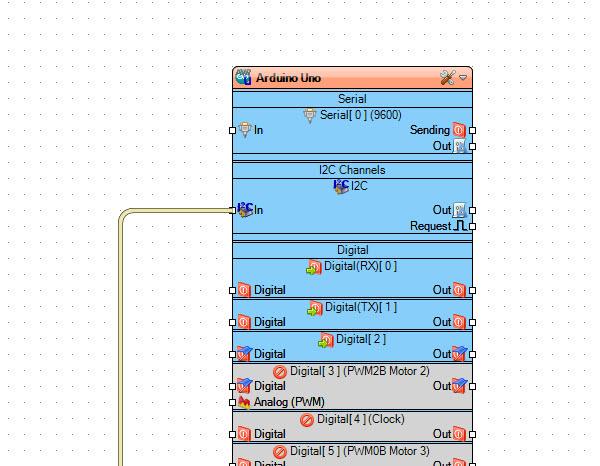This screenshot has width=600, height=466.
Task: Click the Serial In input pin
Action: click(x=232, y=130)
